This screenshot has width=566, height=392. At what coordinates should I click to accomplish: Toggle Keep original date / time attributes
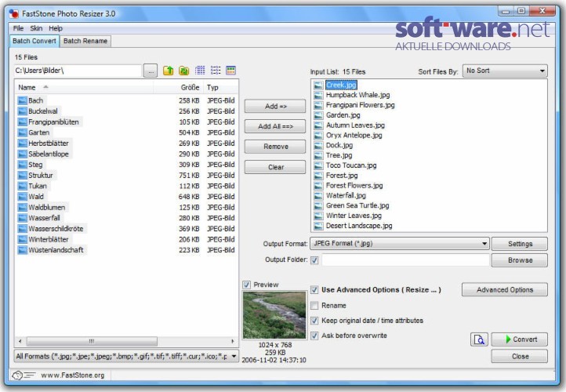click(314, 321)
